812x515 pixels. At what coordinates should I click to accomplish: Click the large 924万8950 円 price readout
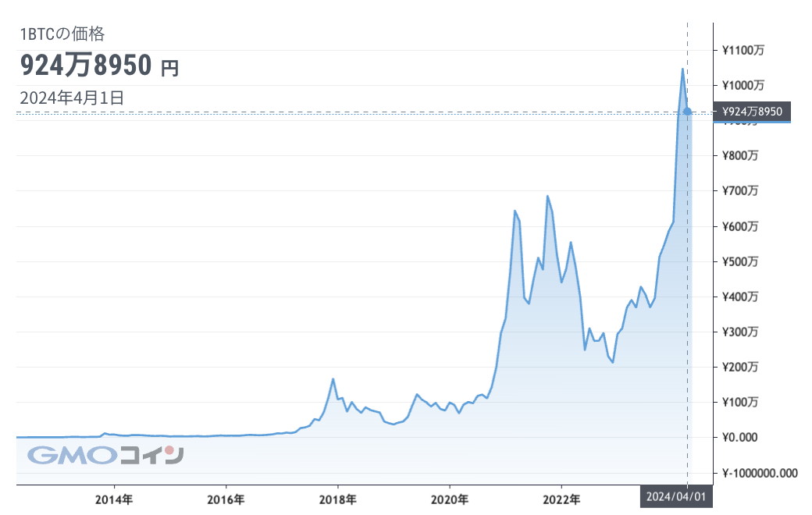pyautogui.click(x=99, y=67)
